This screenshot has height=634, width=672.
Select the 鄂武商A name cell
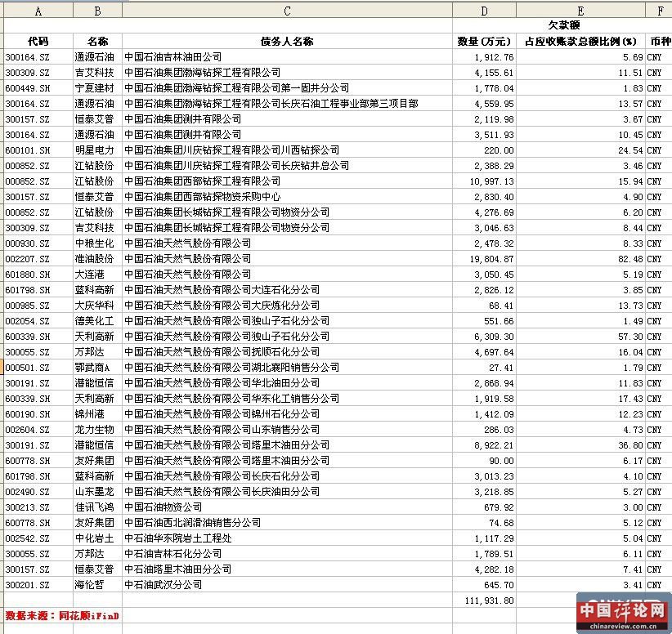pyautogui.click(x=98, y=368)
